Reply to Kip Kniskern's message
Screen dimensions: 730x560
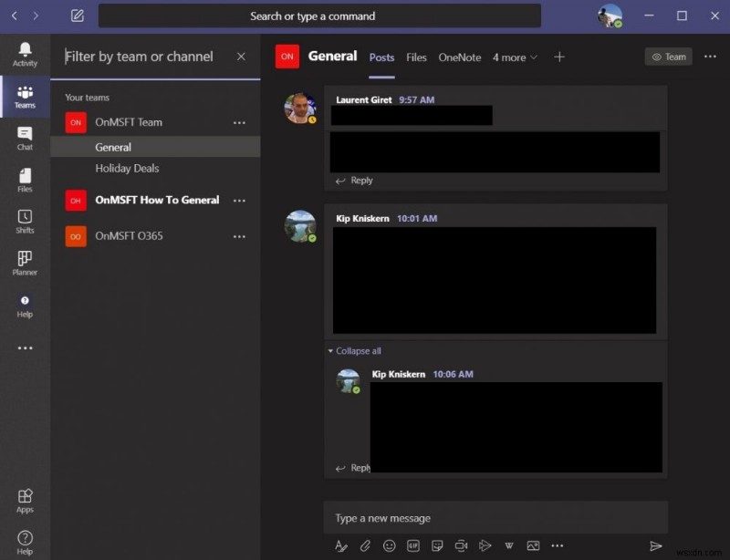(x=359, y=468)
